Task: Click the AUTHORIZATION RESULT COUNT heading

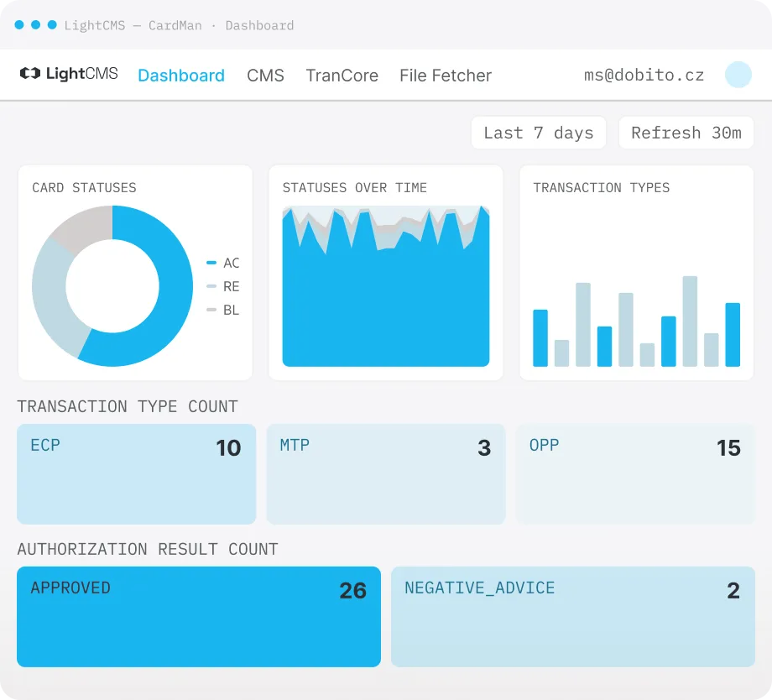Action: coord(148,549)
